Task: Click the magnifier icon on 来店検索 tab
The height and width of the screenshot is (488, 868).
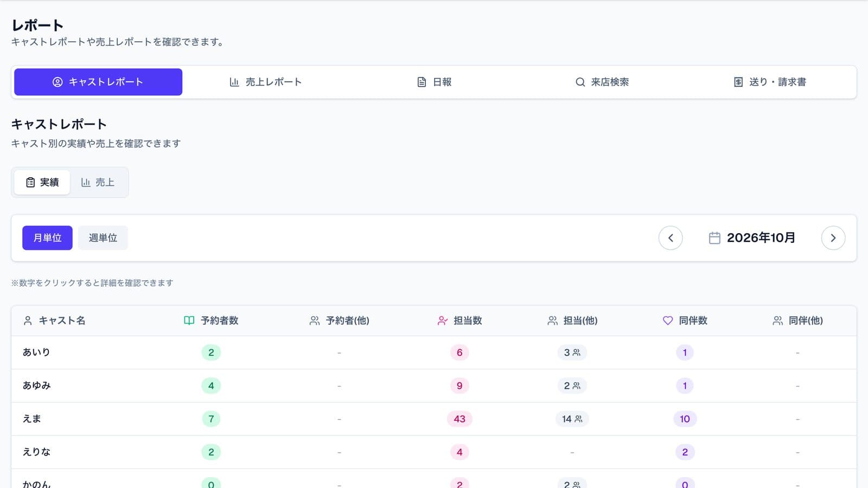Action: [580, 82]
